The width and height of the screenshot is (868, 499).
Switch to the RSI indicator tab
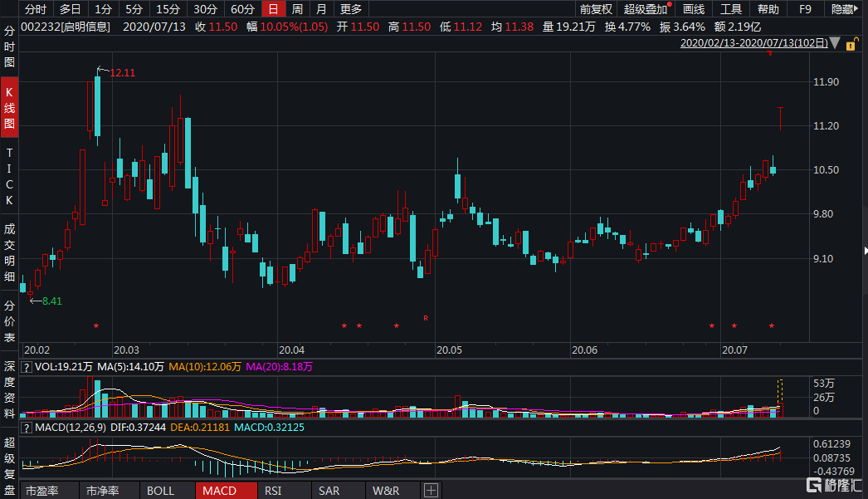(273, 490)
